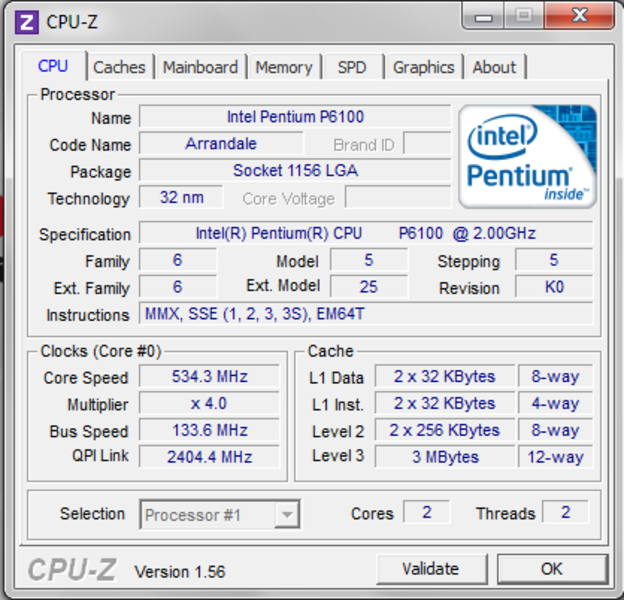Click the Name field Intel Pentium P6100
The height and width of the screenshot is (600, 624).
click(295, 117)
